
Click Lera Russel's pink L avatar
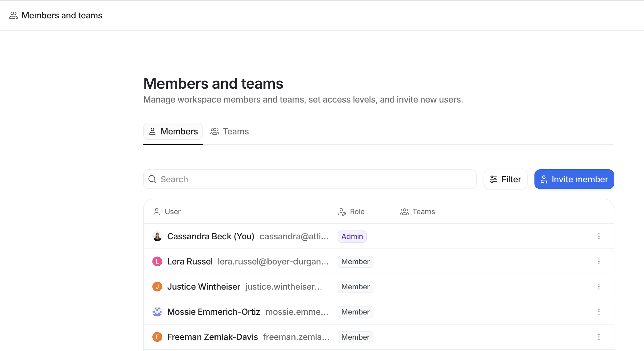tap(157, 261)
